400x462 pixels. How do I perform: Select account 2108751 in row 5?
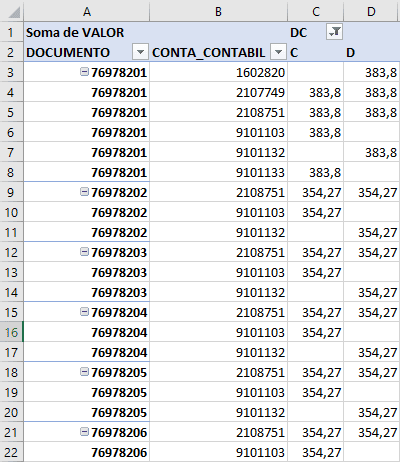[218, 112]
